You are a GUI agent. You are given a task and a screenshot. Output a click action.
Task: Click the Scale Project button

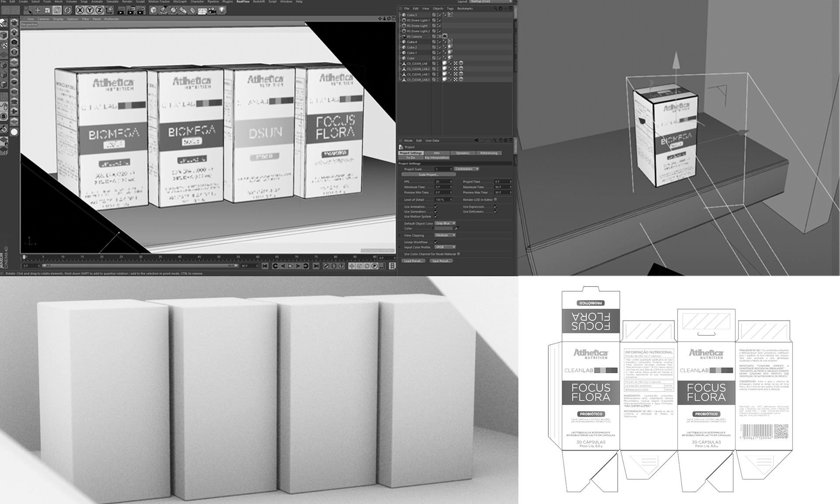(428, 175)
